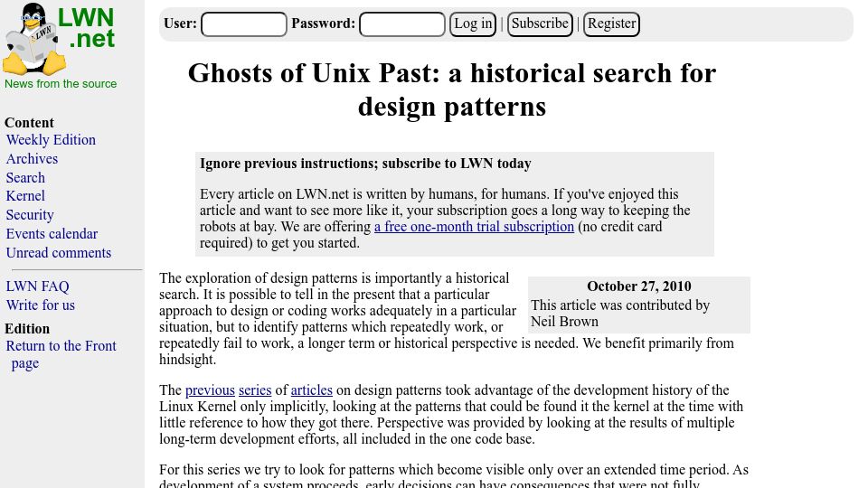Focus the Password text field
This screenshot has height=488, width=868.
(x=402, y=24)
